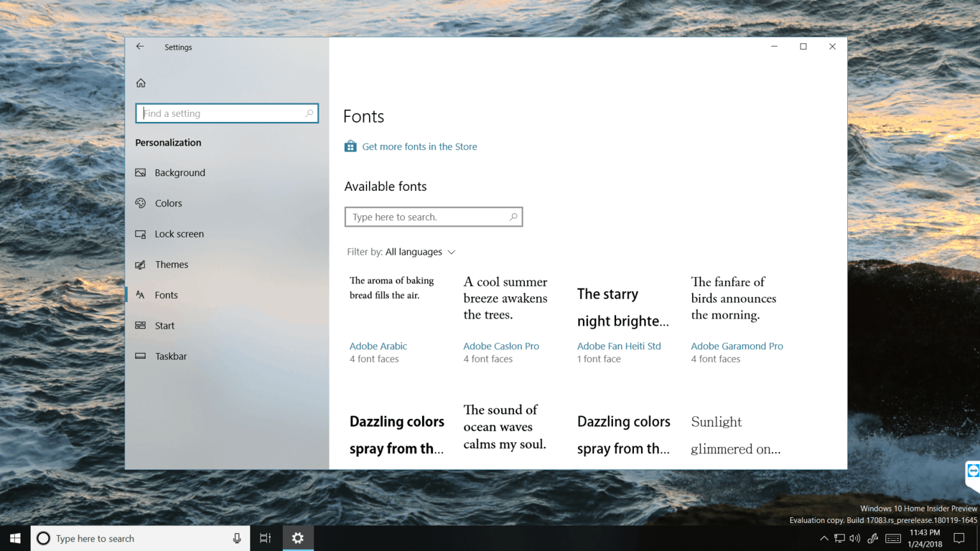Click the Colors palette icon
The image size is (980, 551).
(141, 203)
